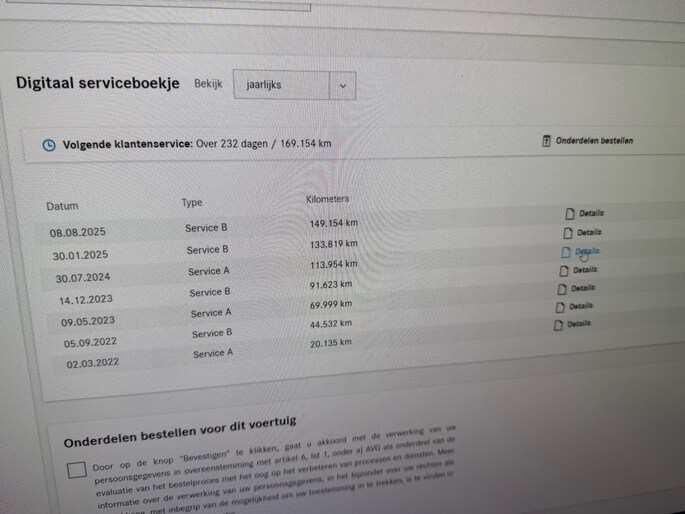Click the order icon next to Onderdelen bestellen
685x514 pixels.
pos(546,141)
